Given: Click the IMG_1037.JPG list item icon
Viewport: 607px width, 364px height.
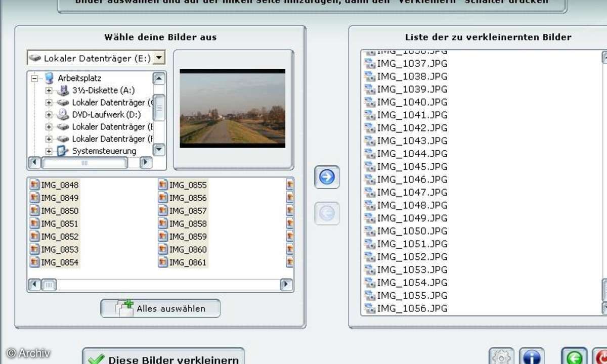Looking at the screenshot, I should pyautogui.click(x=370, y=64).
